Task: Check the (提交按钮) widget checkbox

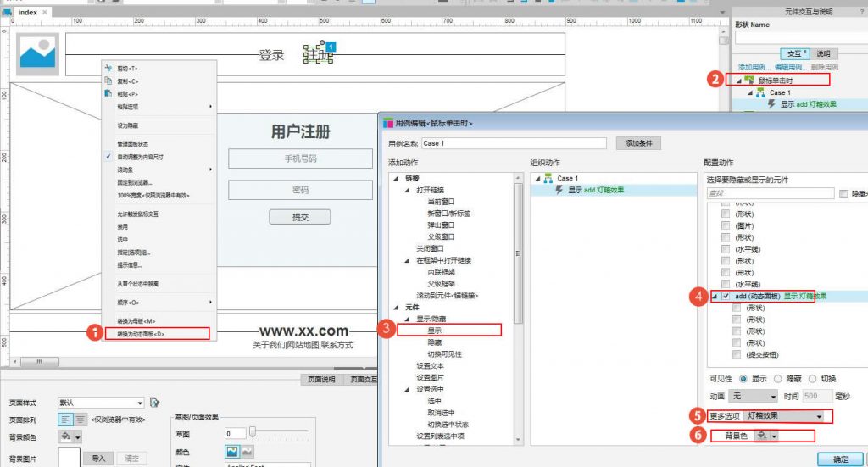Action: click(737, 354)
